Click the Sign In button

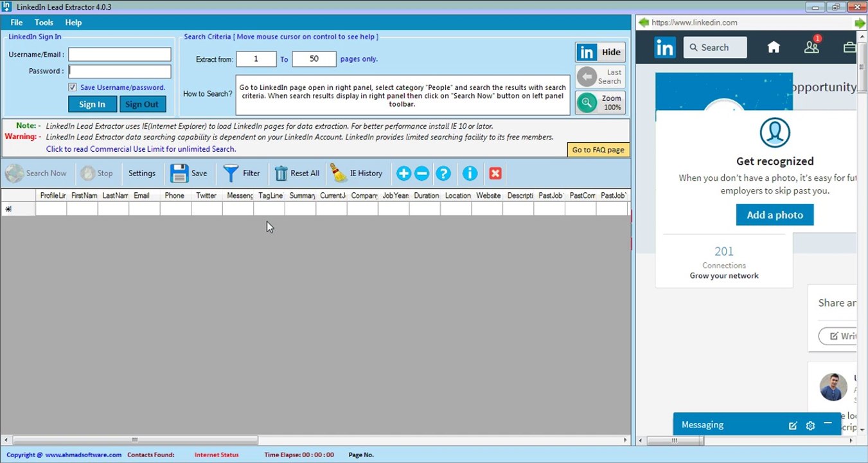pyautogui.click(x=93, y=104)
